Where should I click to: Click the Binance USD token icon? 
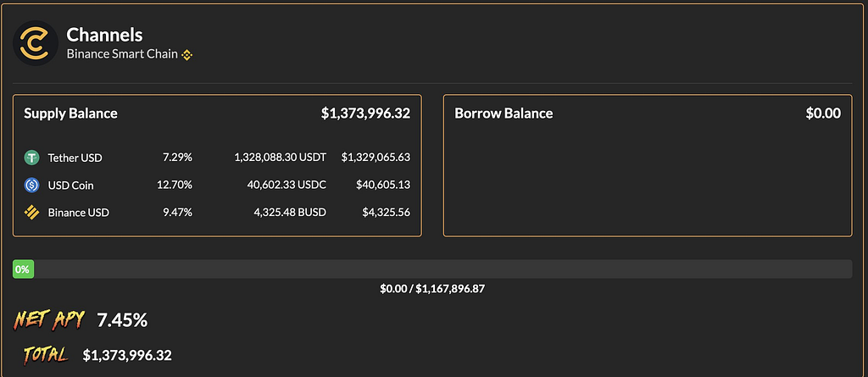tap(32, 212)
